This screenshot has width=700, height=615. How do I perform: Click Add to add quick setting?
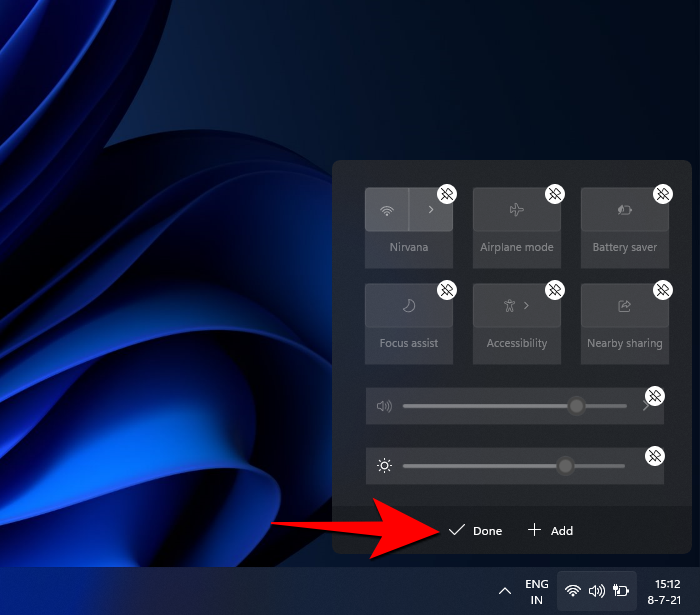(x=551, y=531)
